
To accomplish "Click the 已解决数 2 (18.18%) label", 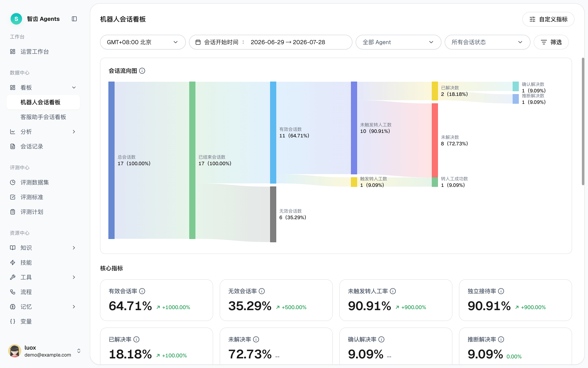I will click(454, 91).
